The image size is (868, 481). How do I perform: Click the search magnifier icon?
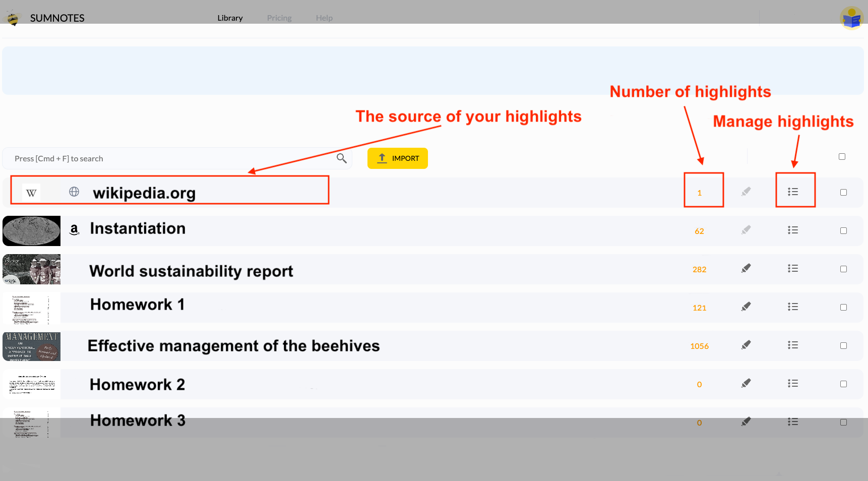[341, 158]
